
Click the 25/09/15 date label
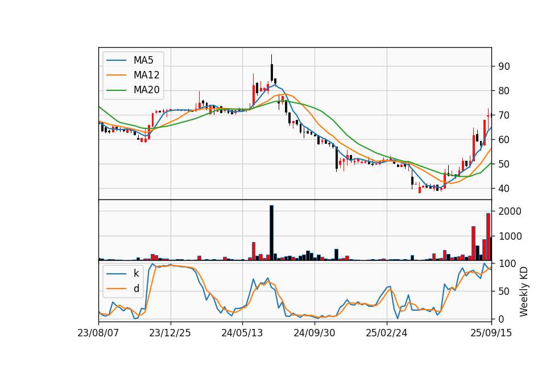(491, 333)
